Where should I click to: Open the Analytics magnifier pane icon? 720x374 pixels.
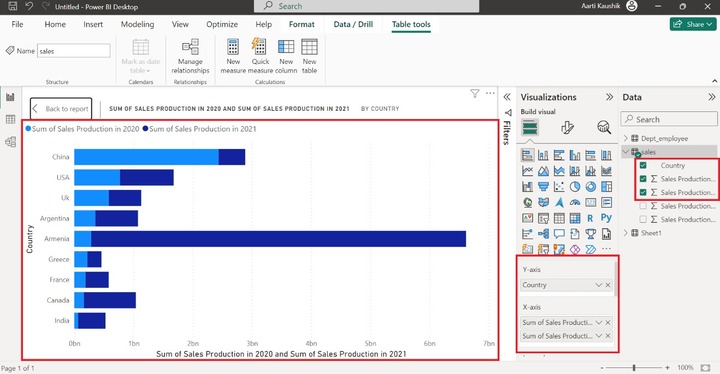[604, 127]
